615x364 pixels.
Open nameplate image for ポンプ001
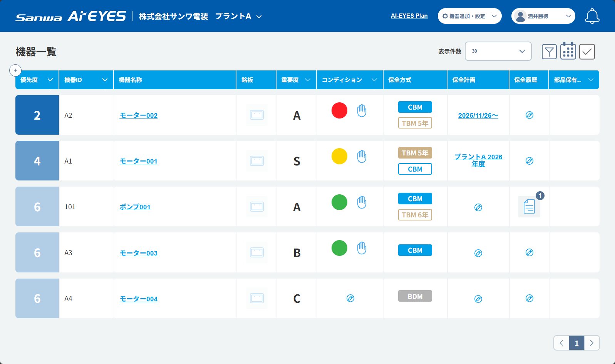(x=257, y=207)
